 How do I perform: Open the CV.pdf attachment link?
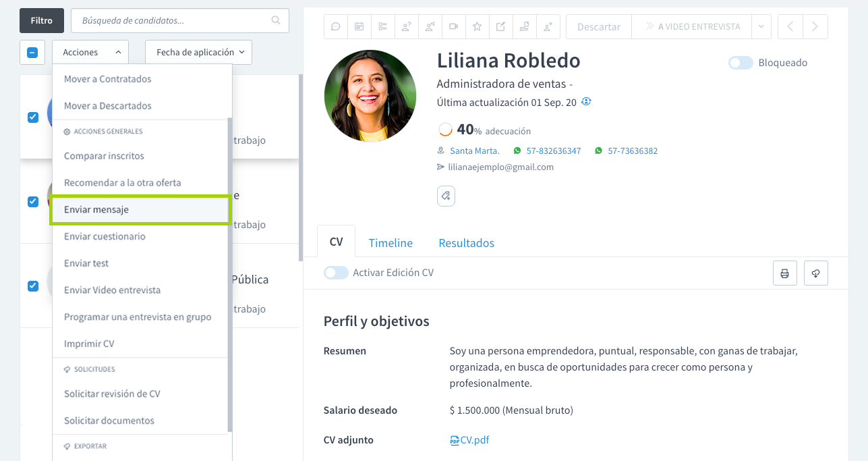coord(475,439)
